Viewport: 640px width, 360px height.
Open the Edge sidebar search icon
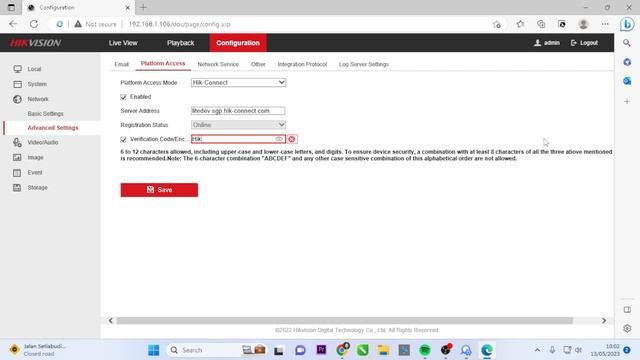click(627, 43)
